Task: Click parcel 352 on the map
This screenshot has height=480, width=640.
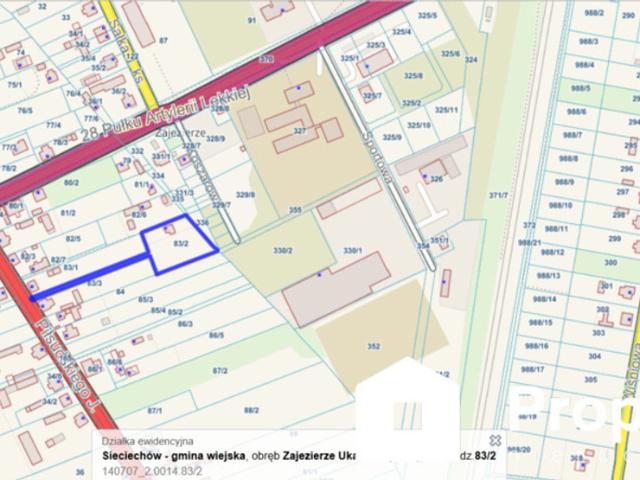Action: [x=372, y=346]
